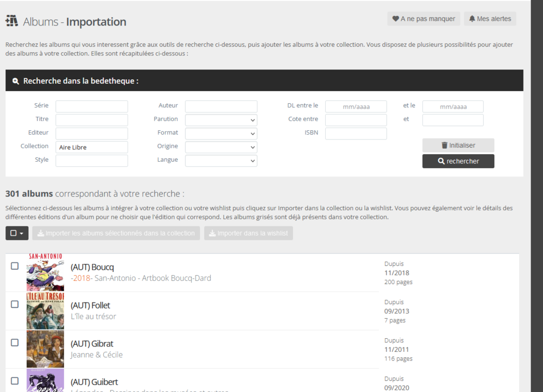
Task: Tick the (AUT) Gibrat album checkbox
Action: [15, 343]
